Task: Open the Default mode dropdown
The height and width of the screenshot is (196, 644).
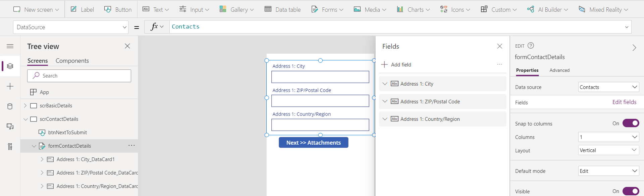Action: pos(609,171)
